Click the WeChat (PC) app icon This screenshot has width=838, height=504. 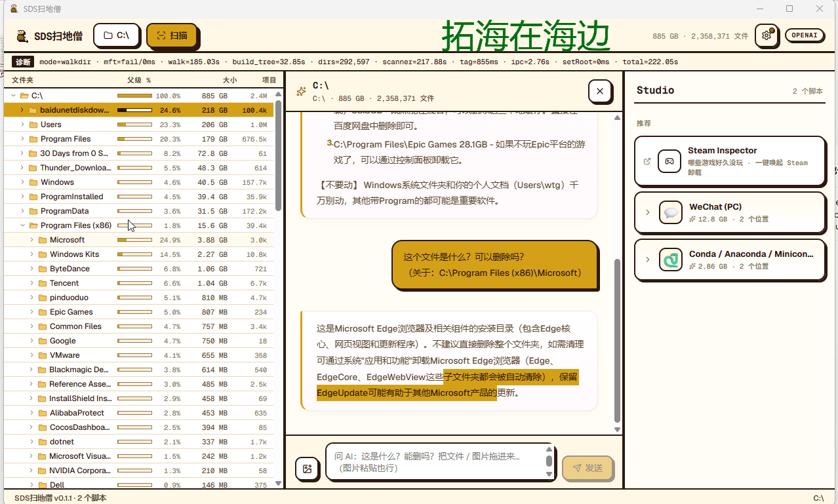[671, 212]
